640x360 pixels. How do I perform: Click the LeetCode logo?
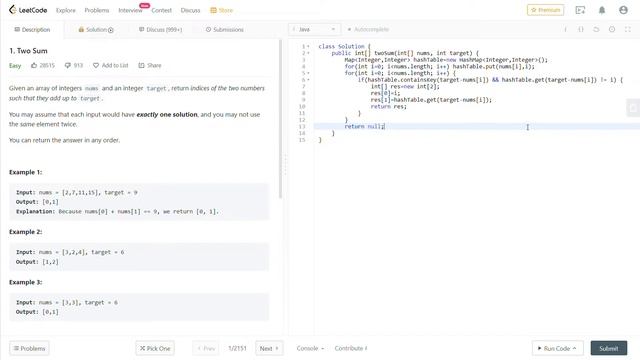coord(28,10)
